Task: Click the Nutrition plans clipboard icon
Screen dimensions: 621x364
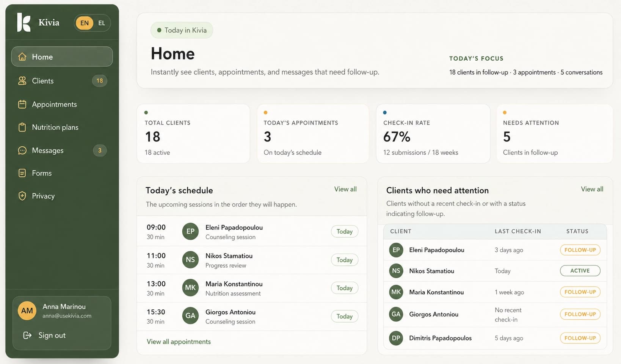Action: coord(22,127)
